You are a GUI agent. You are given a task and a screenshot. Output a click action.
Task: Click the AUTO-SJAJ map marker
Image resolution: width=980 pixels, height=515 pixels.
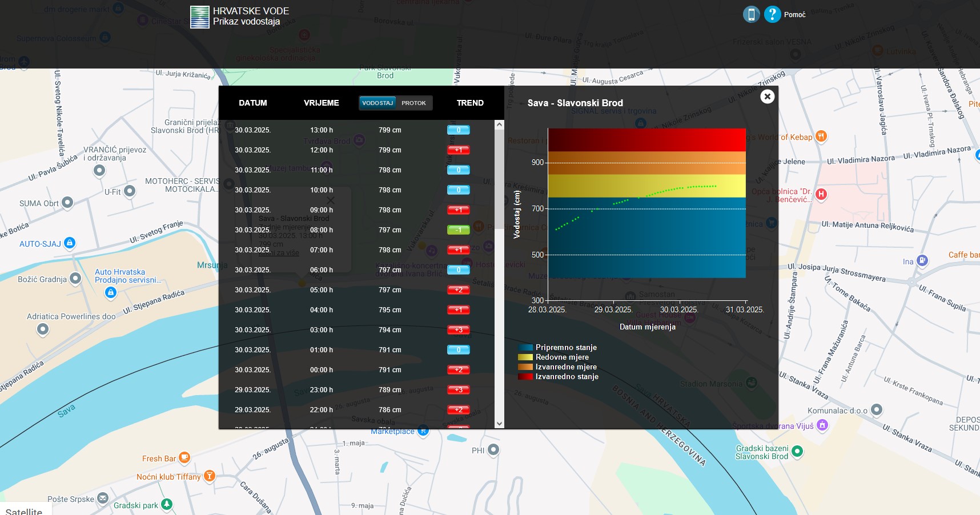tap(70, 243)
